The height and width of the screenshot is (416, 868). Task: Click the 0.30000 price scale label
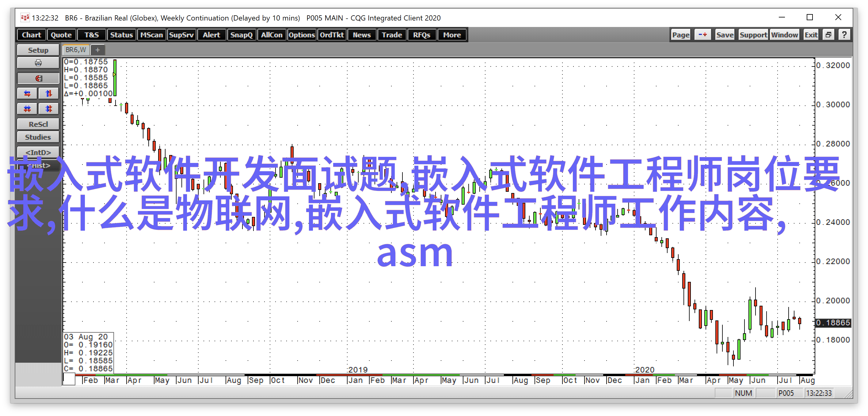point(833,105)
